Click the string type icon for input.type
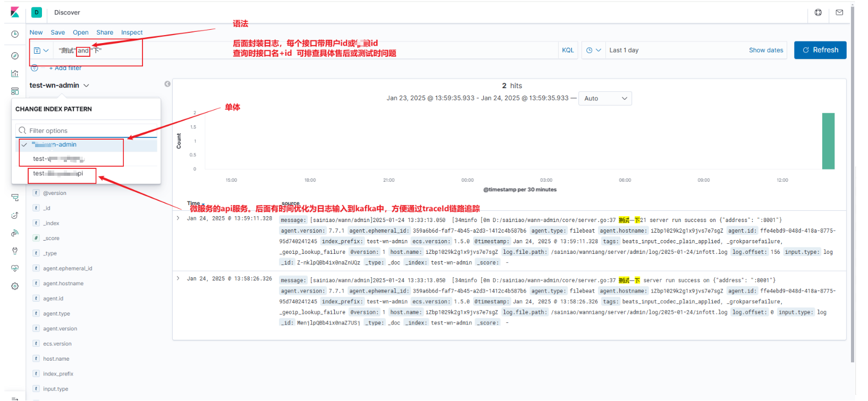This screenshot has height=401, width=868. click(x=36, y=389)
